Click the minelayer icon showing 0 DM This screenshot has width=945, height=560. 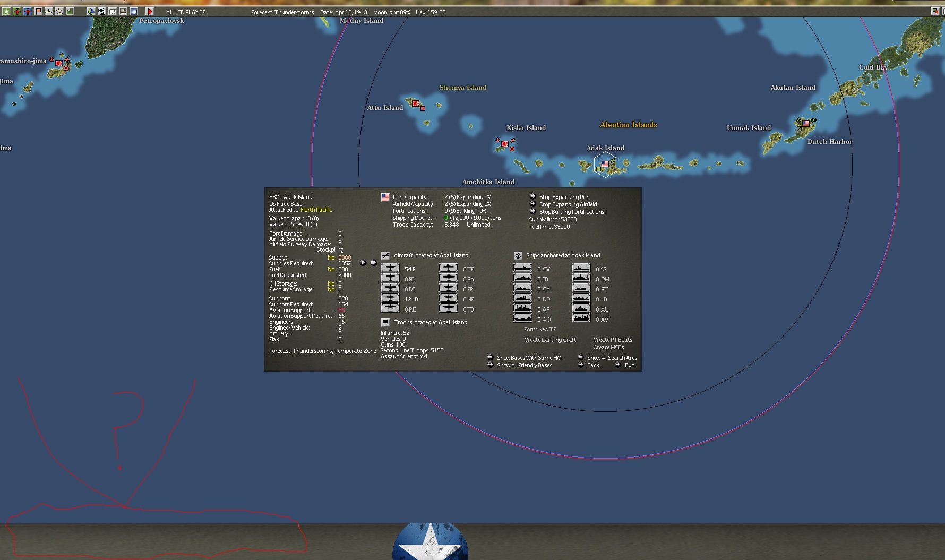(581, 278)
